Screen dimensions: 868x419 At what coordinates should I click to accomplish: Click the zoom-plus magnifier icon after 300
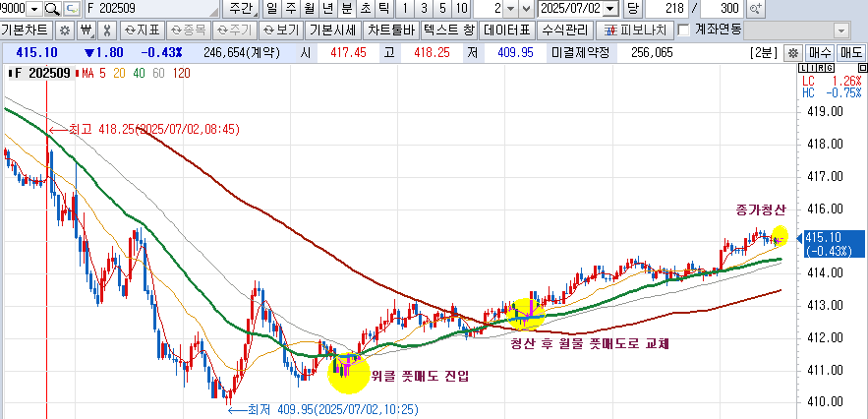755,8
